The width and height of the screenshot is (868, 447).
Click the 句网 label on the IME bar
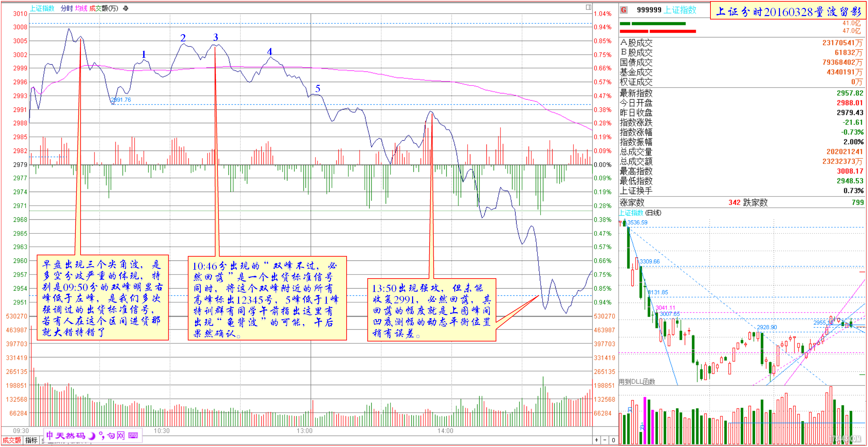coord(116,436)
